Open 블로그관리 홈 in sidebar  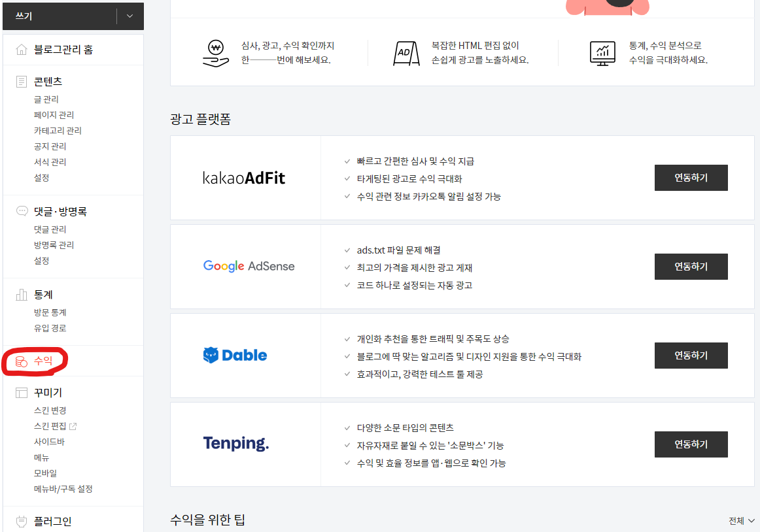click(63, 50)
